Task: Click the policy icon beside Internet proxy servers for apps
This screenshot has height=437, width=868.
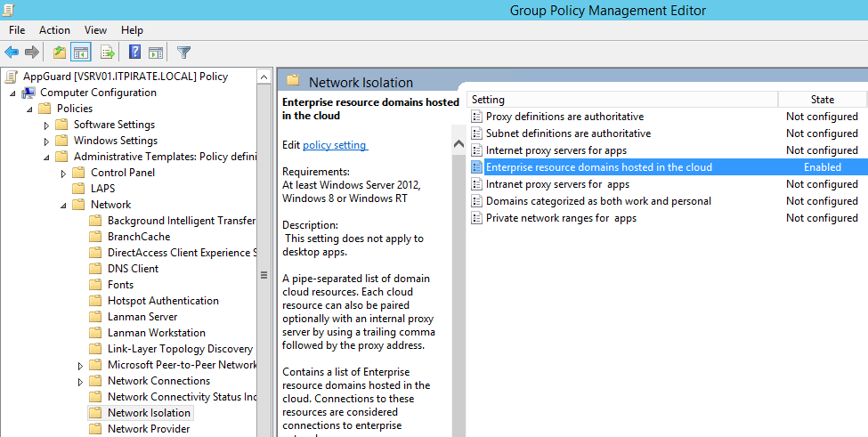Action: 476,150
